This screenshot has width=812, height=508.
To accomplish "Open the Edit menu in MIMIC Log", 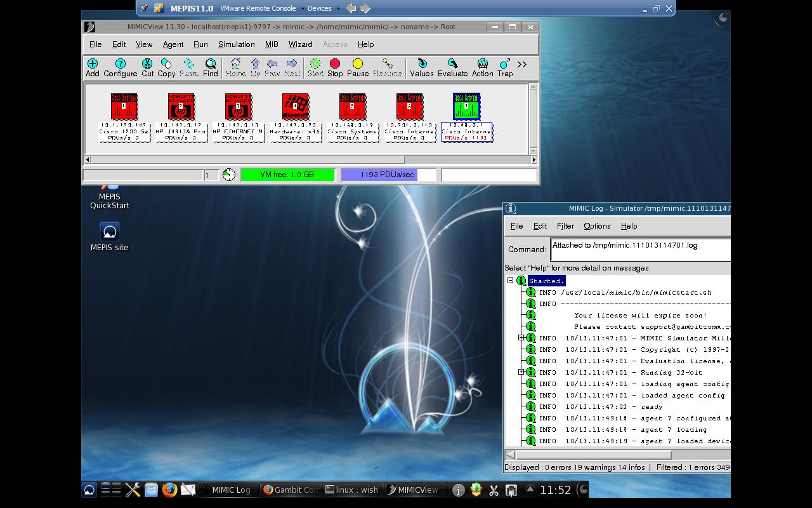I will coord(540,226).
